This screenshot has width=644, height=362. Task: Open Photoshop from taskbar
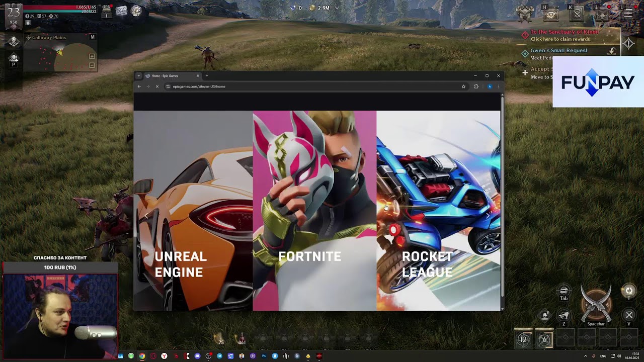(x=264, y=356)
